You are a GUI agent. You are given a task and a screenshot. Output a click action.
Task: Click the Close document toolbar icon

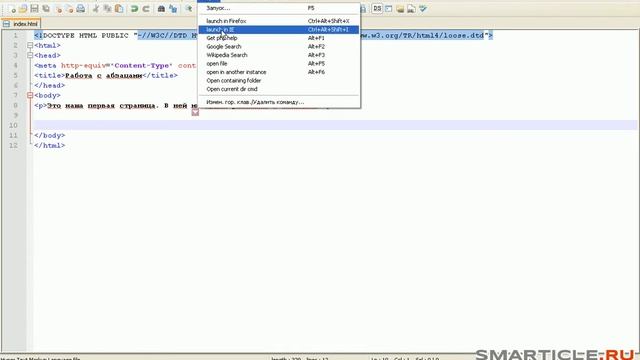[x=58, y=9]
